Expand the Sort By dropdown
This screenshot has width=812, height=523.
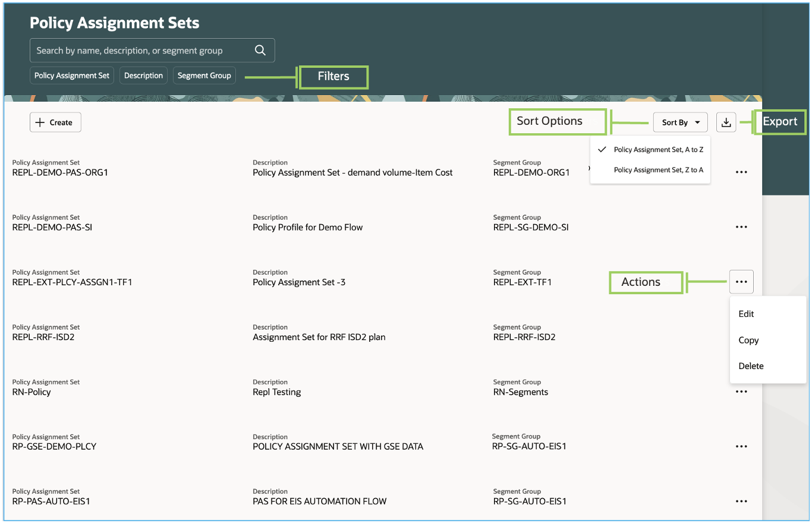coord(680,122)
